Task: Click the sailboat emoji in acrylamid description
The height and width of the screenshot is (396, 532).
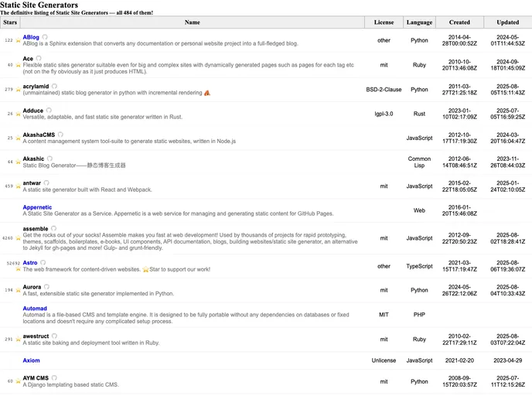Action: click(207, 93)
